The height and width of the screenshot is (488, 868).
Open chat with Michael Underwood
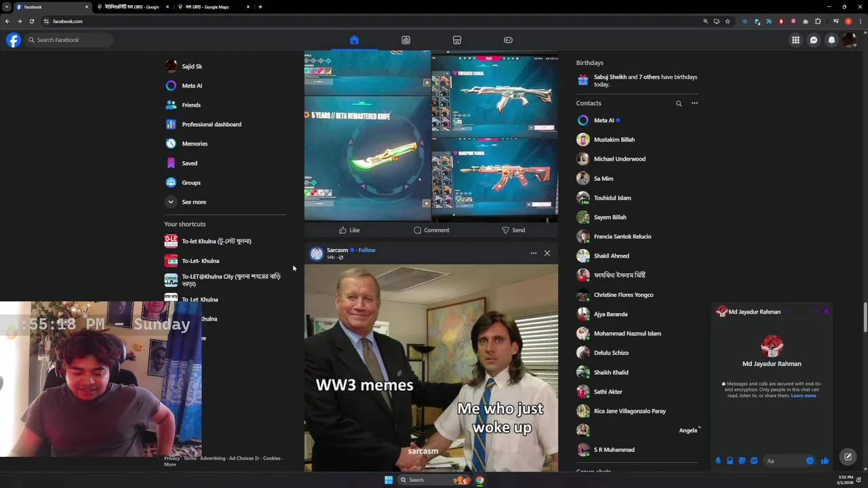[637, 159]
